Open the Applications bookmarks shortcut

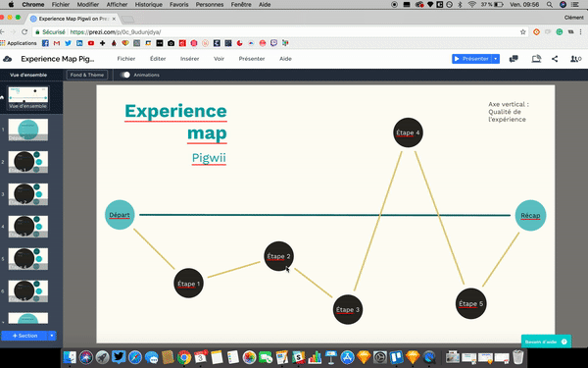[x=19, y=43]
